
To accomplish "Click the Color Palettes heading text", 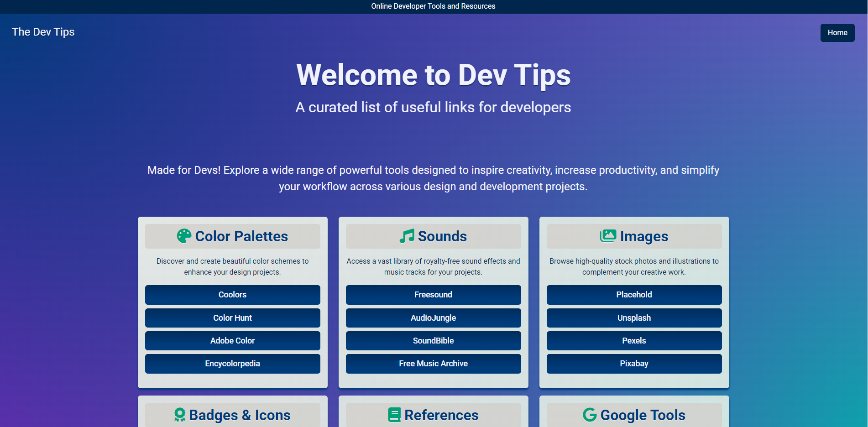I will [241, 236].
